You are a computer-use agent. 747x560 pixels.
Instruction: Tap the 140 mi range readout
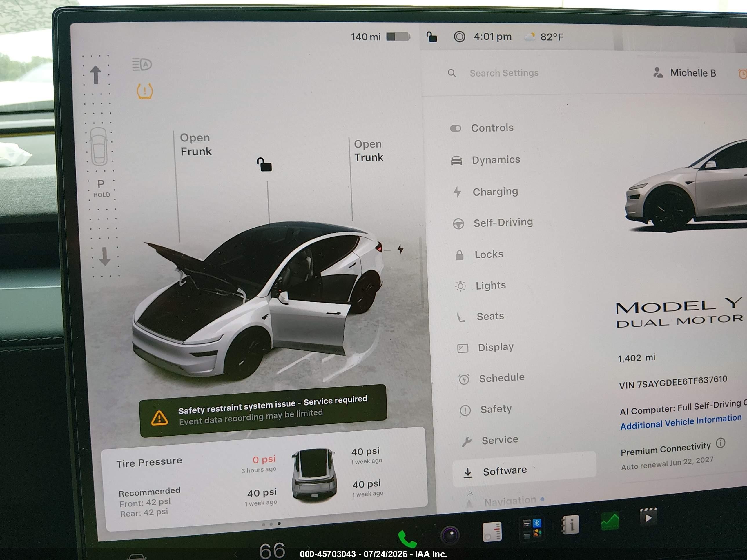[x=365, y=37]
